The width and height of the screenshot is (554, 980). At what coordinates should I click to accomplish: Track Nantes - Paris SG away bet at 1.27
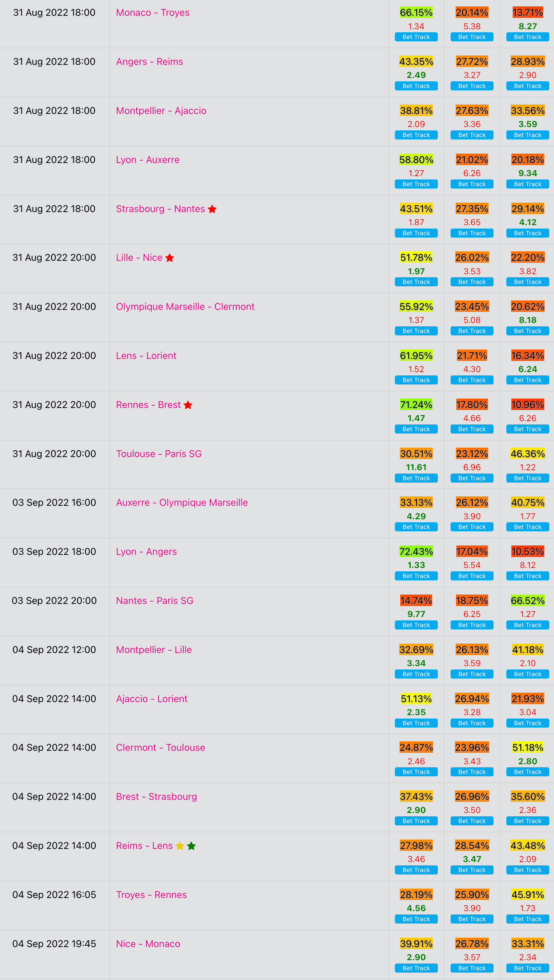tap(527, 625)
